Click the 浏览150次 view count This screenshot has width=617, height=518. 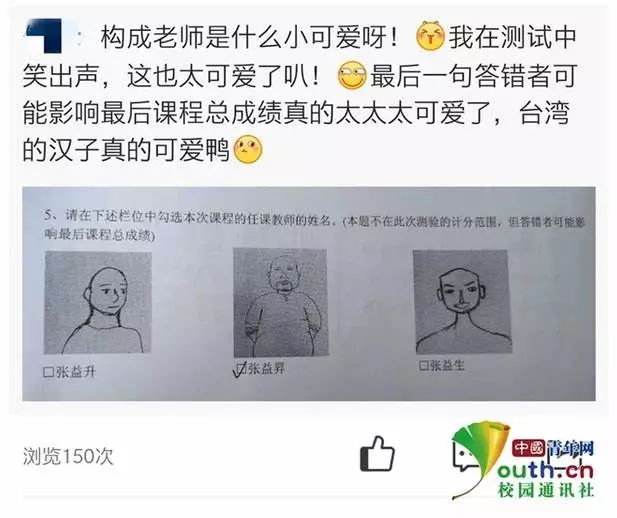tap(68, 457)
